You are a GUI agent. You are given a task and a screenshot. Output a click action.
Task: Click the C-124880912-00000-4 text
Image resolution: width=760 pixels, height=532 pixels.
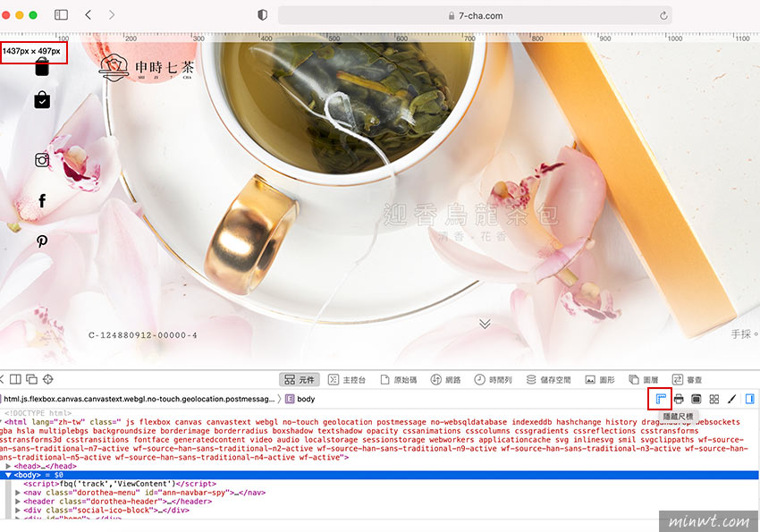pyautogui.click(x=142, y=334)
